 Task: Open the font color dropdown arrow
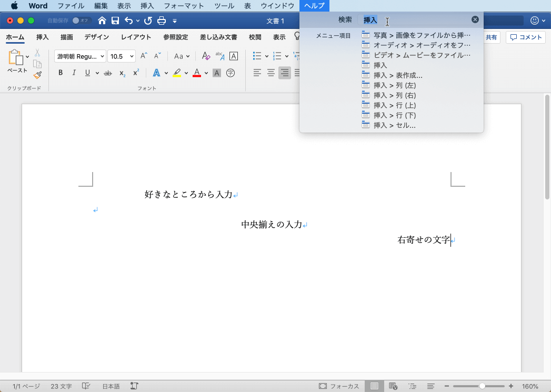pyautogui.click(x=206, y=74)
